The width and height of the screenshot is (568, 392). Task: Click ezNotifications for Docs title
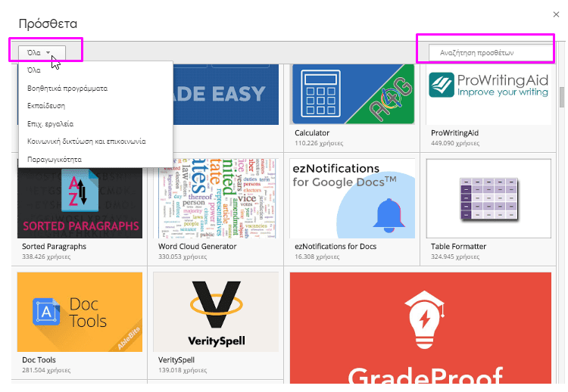click(335, 247)
